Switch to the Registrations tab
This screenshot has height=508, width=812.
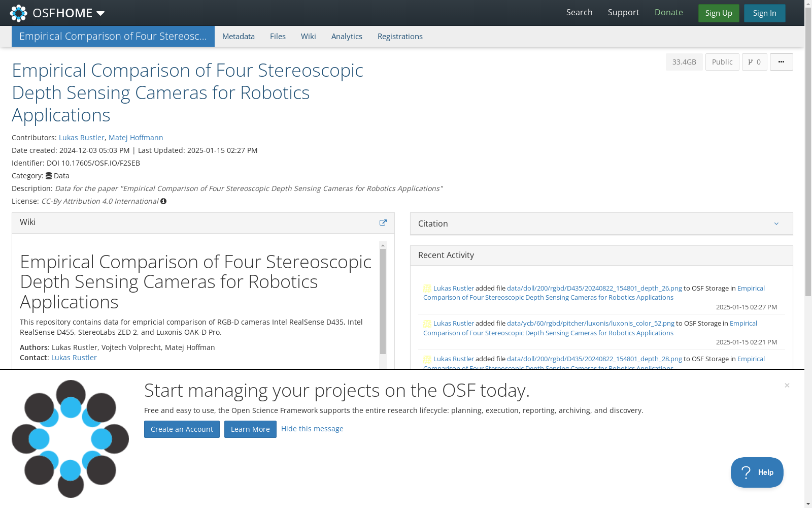coord(400,36)
